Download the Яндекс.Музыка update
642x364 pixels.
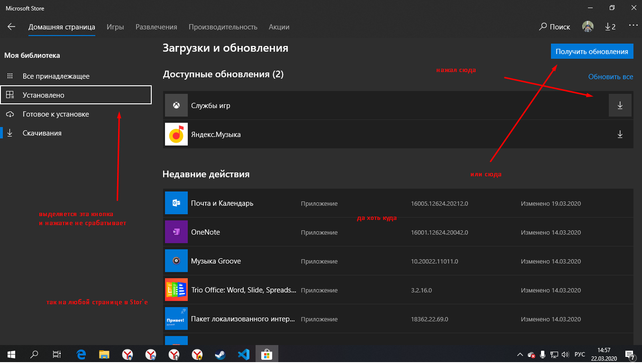(x=620, y=135)
